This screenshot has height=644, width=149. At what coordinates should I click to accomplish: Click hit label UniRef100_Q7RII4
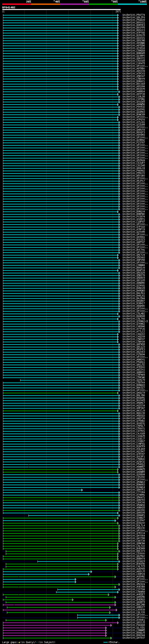[x=134, y=533]
